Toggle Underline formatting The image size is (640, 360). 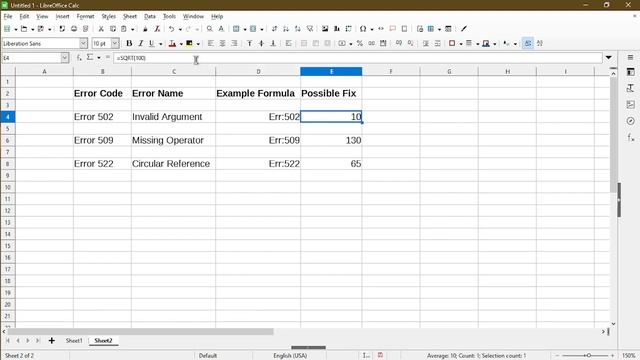[x=152, y=43]
